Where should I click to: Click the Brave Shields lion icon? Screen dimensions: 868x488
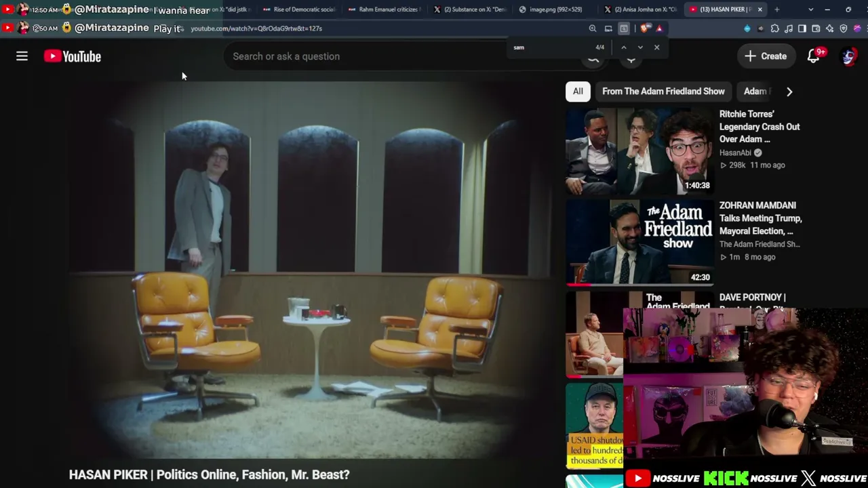(644, 28)
